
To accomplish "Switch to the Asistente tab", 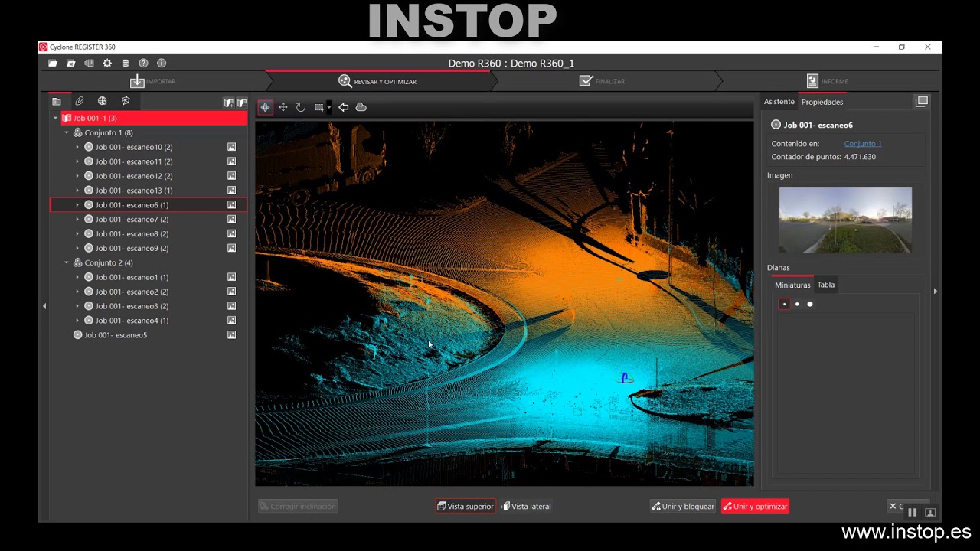I will [779, 102].
